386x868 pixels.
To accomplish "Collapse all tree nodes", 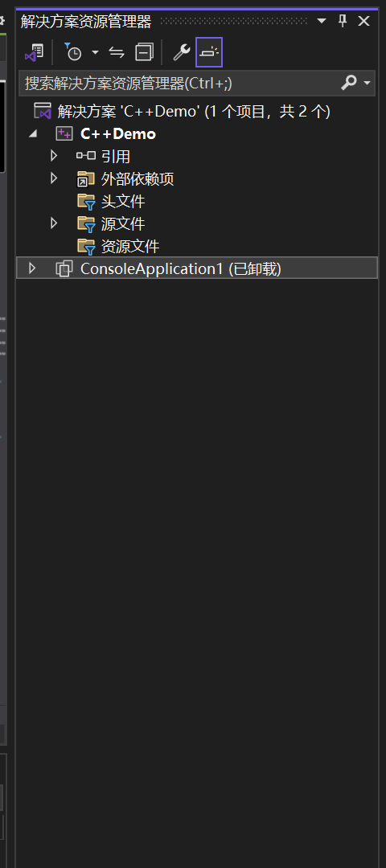I will 144,52.
